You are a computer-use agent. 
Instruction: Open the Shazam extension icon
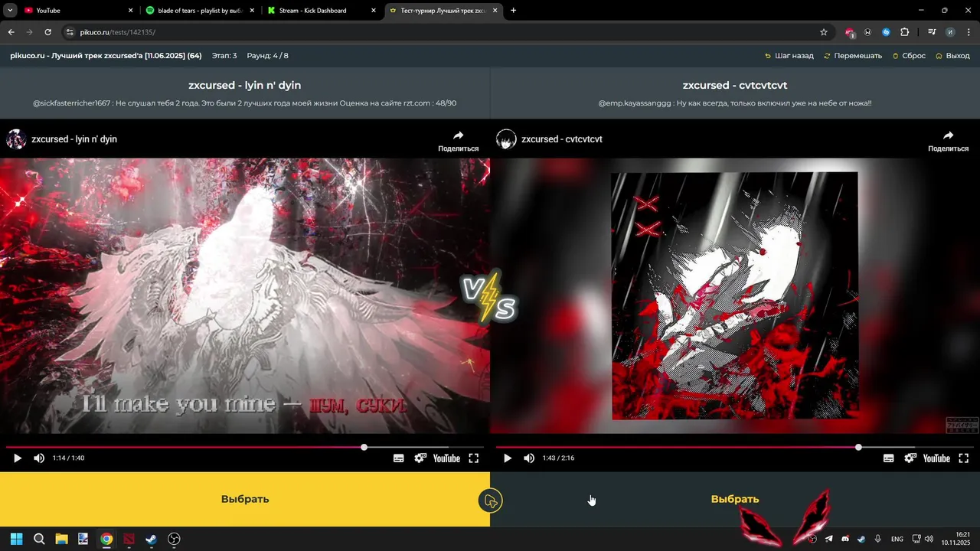click(886, 32)
